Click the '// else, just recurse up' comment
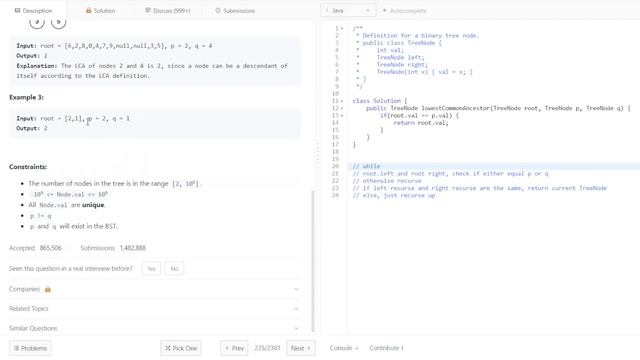 point(393,196)
